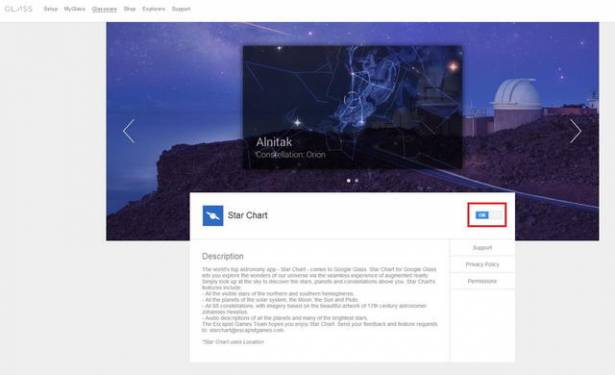Open the MyGlass navigation item
This screenshot has height=375, width=615.
click(x=75, y=9)
